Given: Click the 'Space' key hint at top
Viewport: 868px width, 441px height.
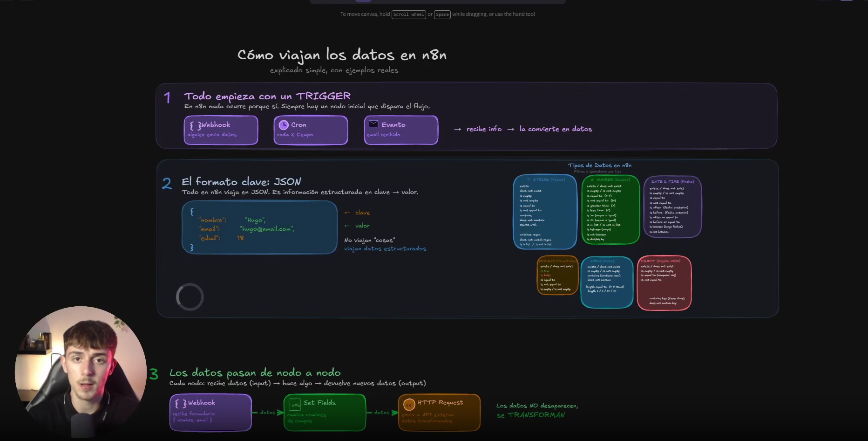Looking at the screenshot, I should [x=442, y=14].
